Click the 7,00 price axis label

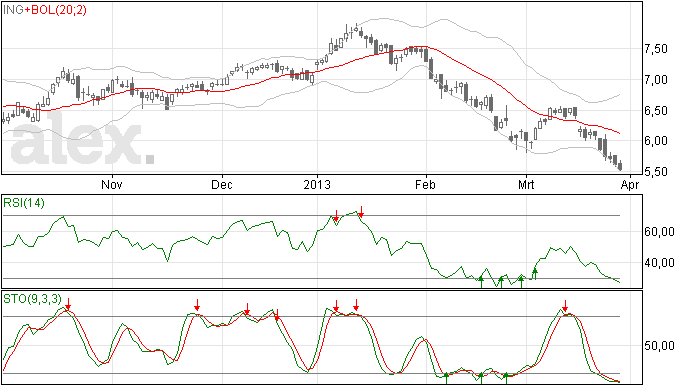click(656, 80)
